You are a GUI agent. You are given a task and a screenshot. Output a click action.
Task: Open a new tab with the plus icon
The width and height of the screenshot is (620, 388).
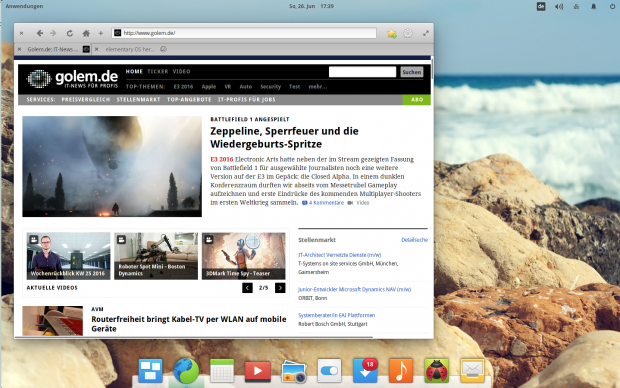tap(101, 33)
